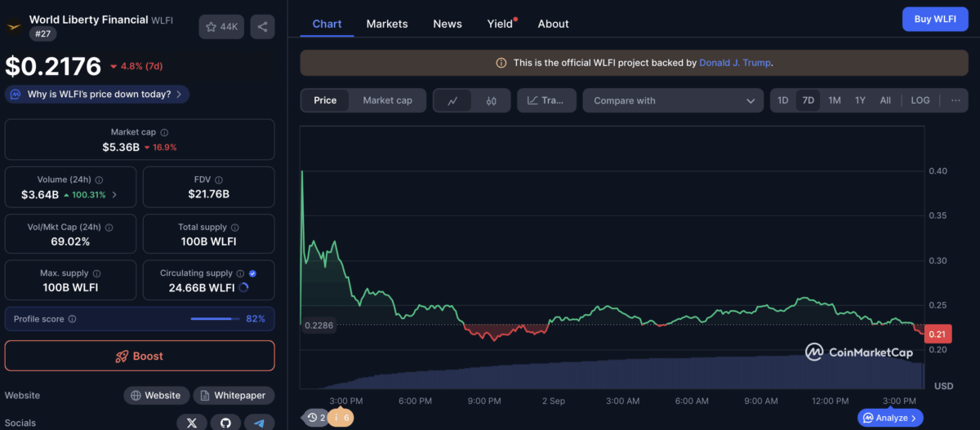Open the TradingView chart button
The width and height of the screenshot is (980, 430).
click(546, 100)
